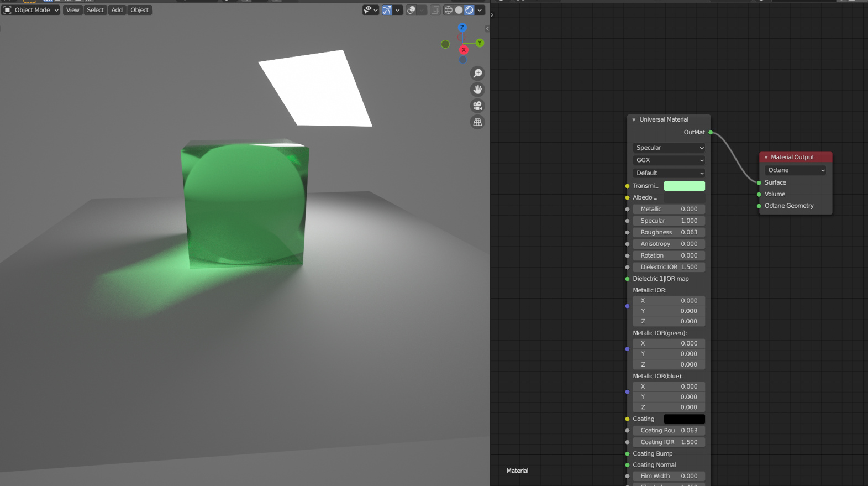868x486 pixels.
Task: Click the Dielectric 1|IOR map socket
Action: (627, 279)
